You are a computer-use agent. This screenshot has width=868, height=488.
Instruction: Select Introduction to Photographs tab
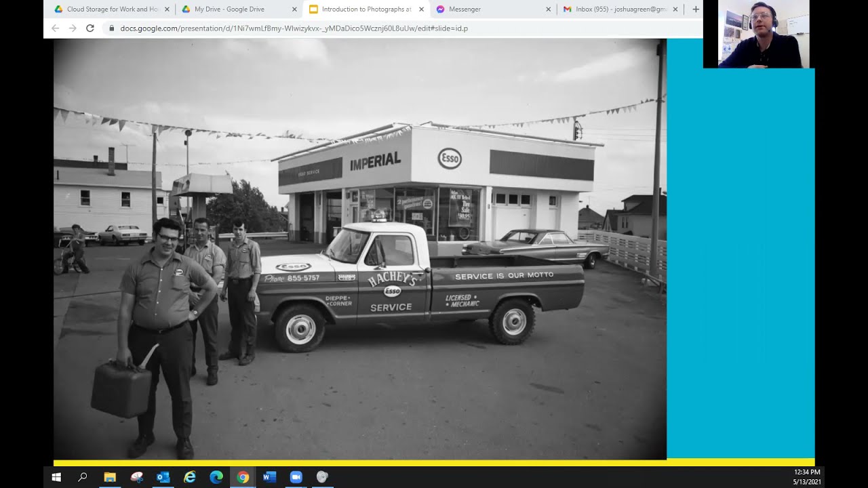click(366, 9)
